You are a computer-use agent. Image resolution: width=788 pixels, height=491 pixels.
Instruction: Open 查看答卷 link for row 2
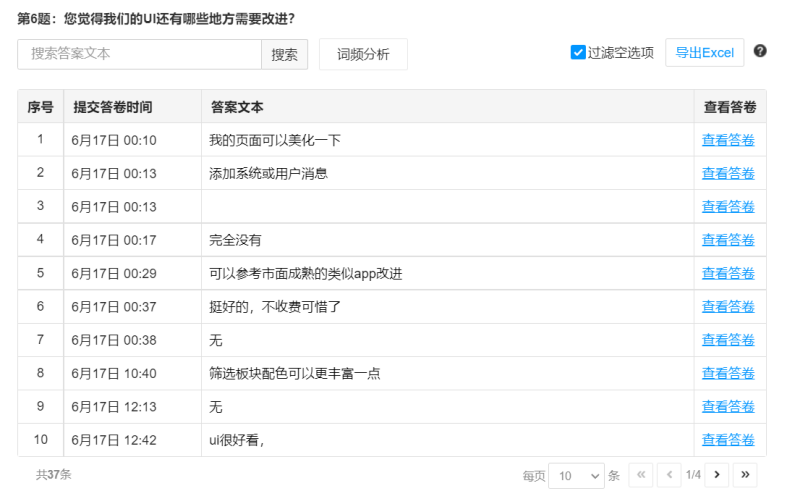pos(728,173)
